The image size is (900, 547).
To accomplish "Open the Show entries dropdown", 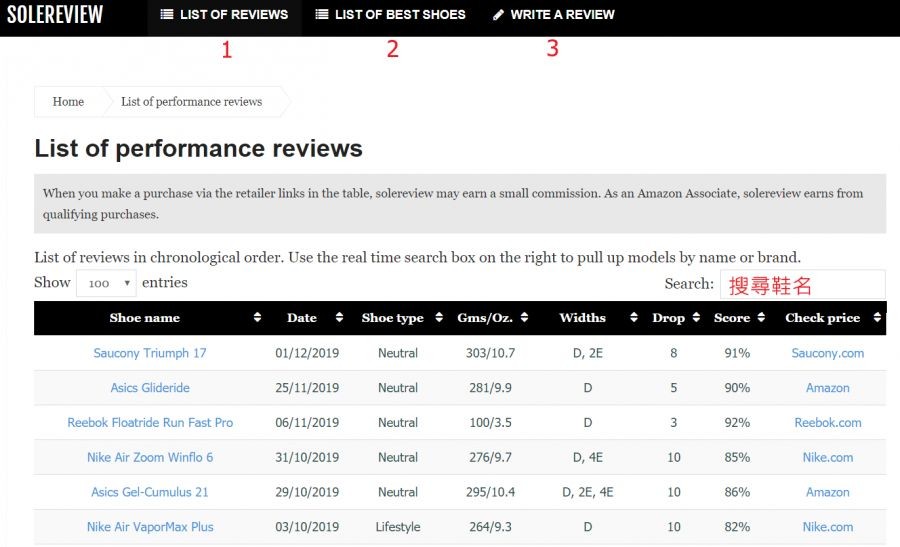I will point(106,283).
